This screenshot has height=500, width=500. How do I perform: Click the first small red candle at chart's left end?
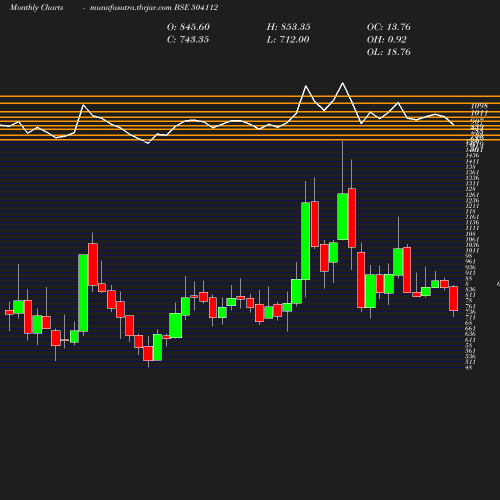(x=9, y=312)
